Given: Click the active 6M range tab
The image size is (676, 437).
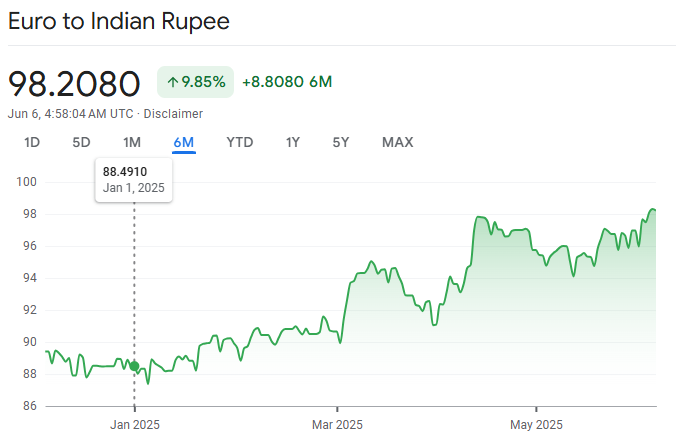Looking at the screenshot, I should (x=183, y=142).
